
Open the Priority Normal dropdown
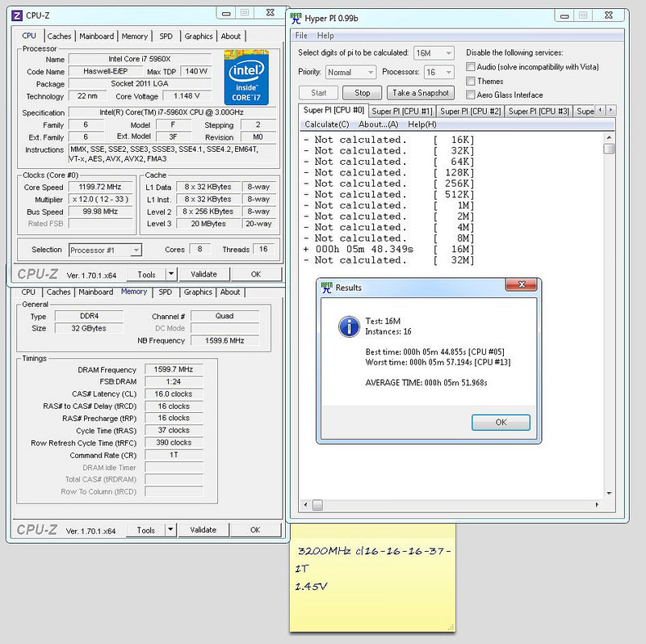351,72
